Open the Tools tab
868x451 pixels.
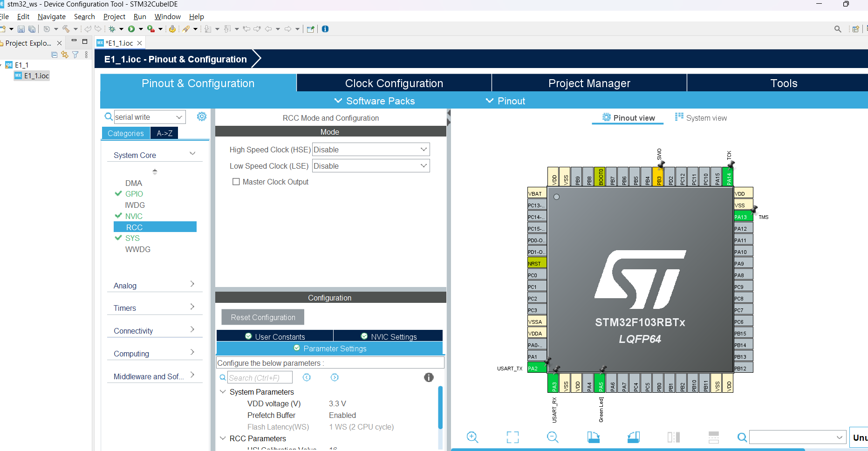pos(784,83)
